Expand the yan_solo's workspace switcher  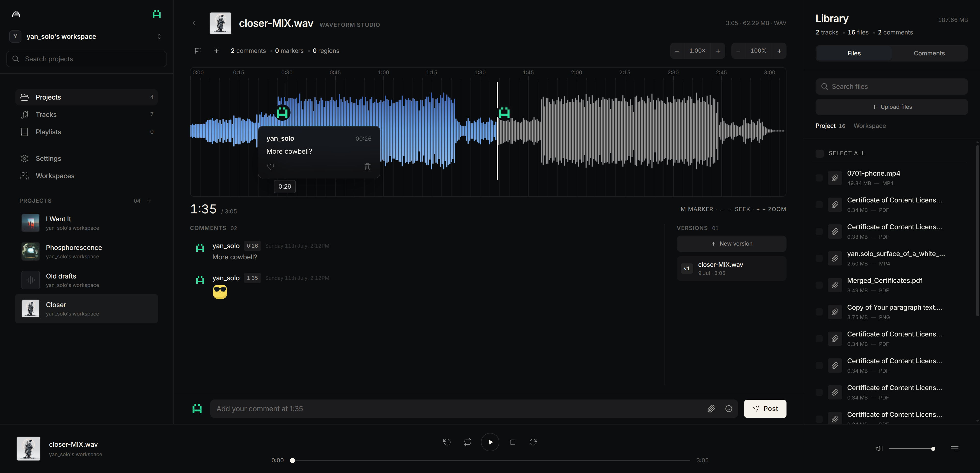(x=86, y=37)
